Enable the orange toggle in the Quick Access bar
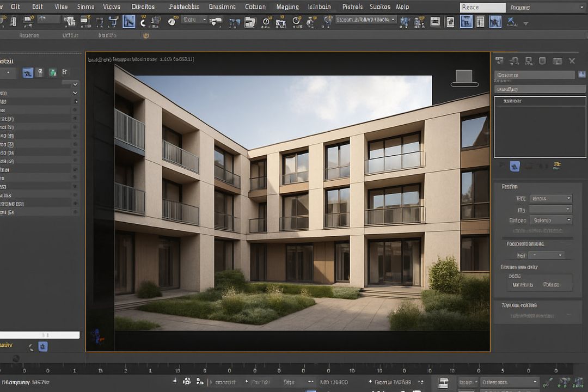This screenshot has height=392, width=588. [146, 35]
